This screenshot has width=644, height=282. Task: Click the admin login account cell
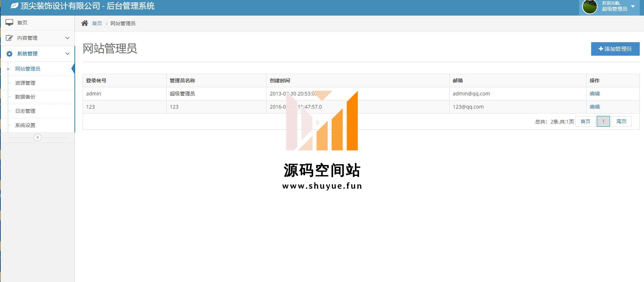pyautogui.click(x=124, y=94)
